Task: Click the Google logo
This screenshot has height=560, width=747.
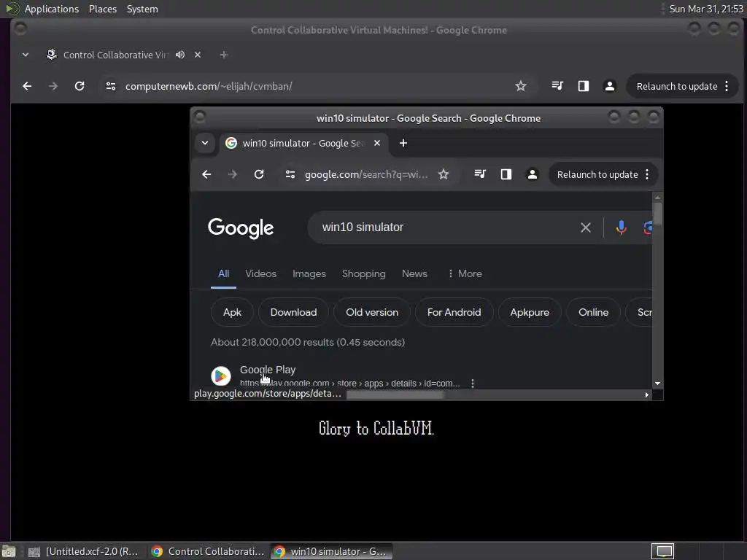Action: 241,228
